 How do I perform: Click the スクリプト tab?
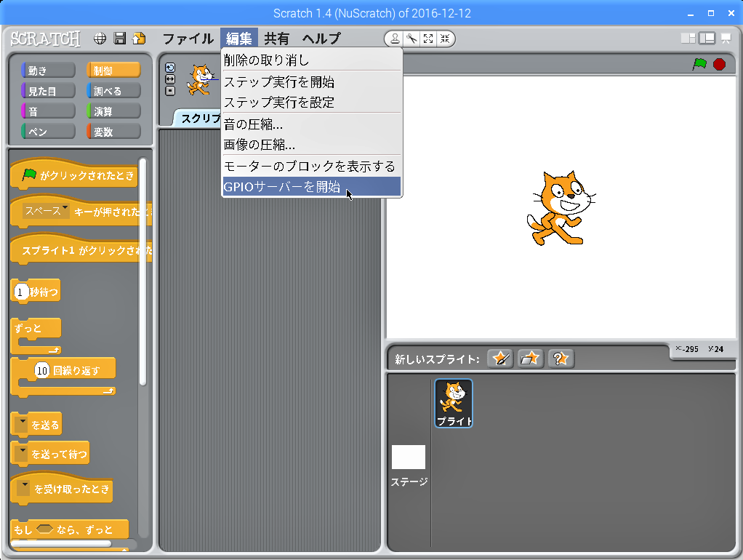click(x=198, y=118)
